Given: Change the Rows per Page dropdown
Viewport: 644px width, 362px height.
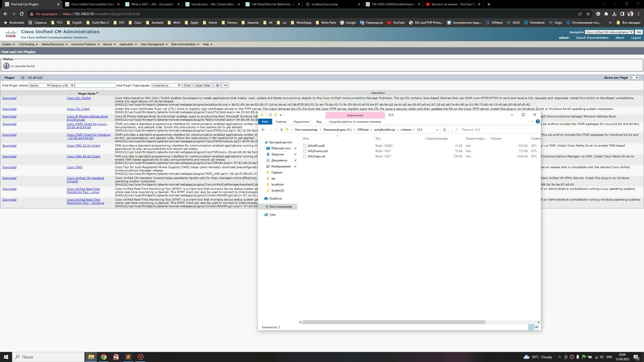Looking at the screenshot, I should 634,77.
